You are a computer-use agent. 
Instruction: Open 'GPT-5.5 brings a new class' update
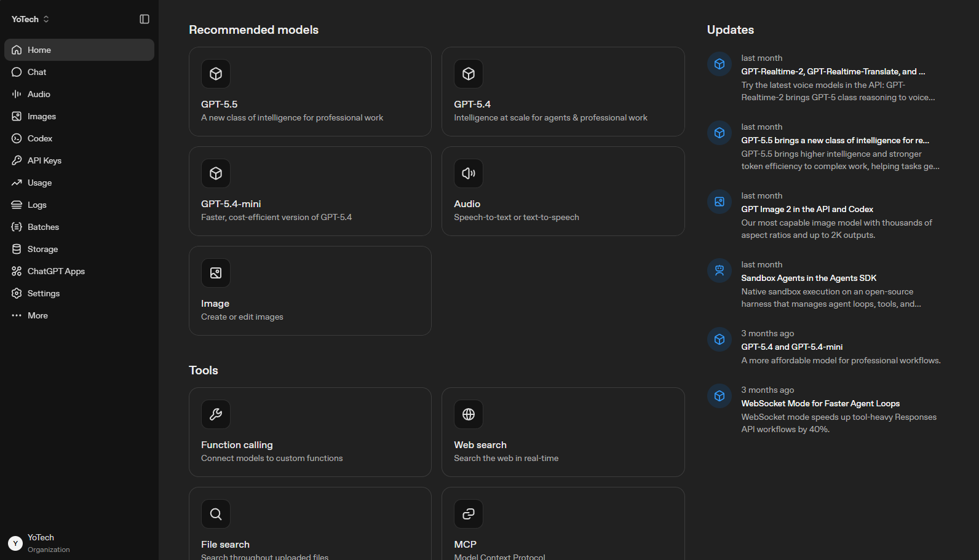(x=835, y=141)
